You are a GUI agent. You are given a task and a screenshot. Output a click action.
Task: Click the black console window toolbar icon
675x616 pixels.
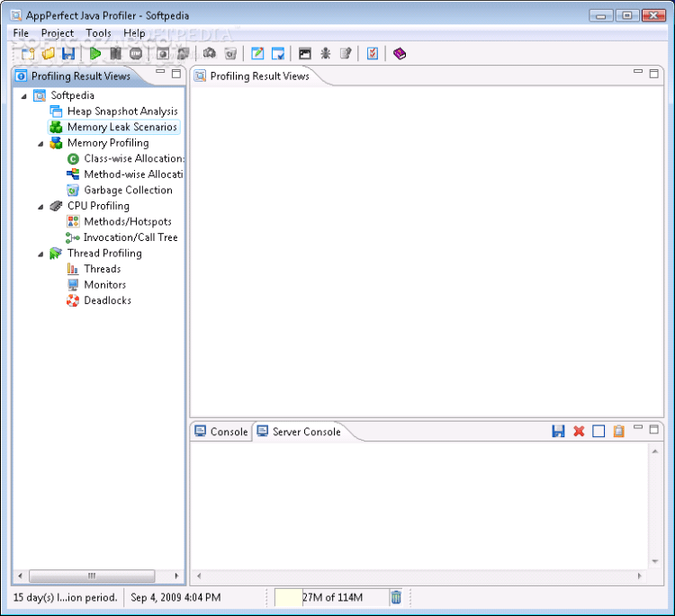[305, 54]
